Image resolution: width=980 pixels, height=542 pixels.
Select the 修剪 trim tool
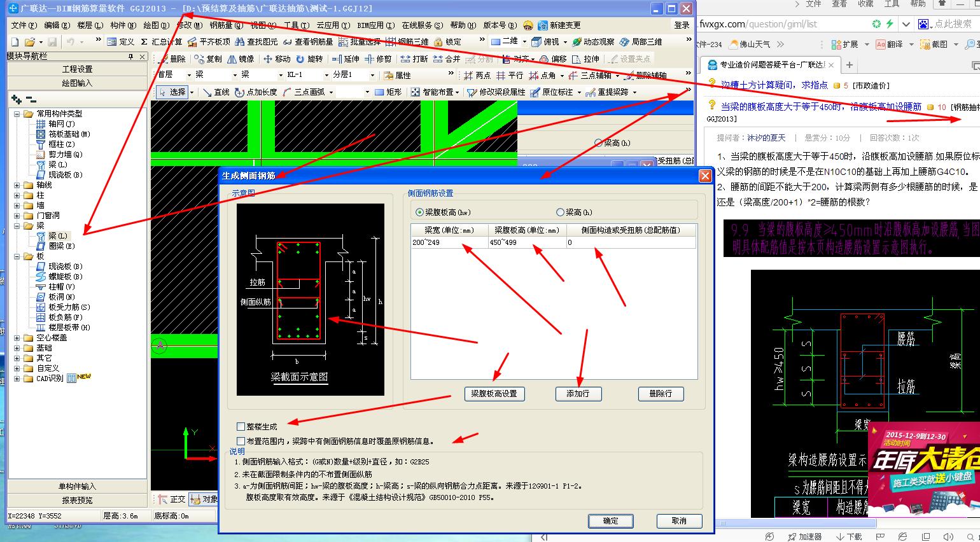[378, 59]
